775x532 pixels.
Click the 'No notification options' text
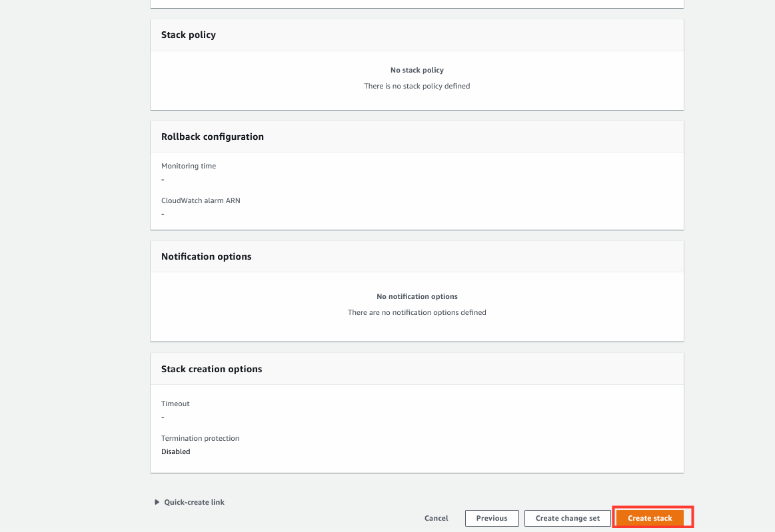(417, 296)
